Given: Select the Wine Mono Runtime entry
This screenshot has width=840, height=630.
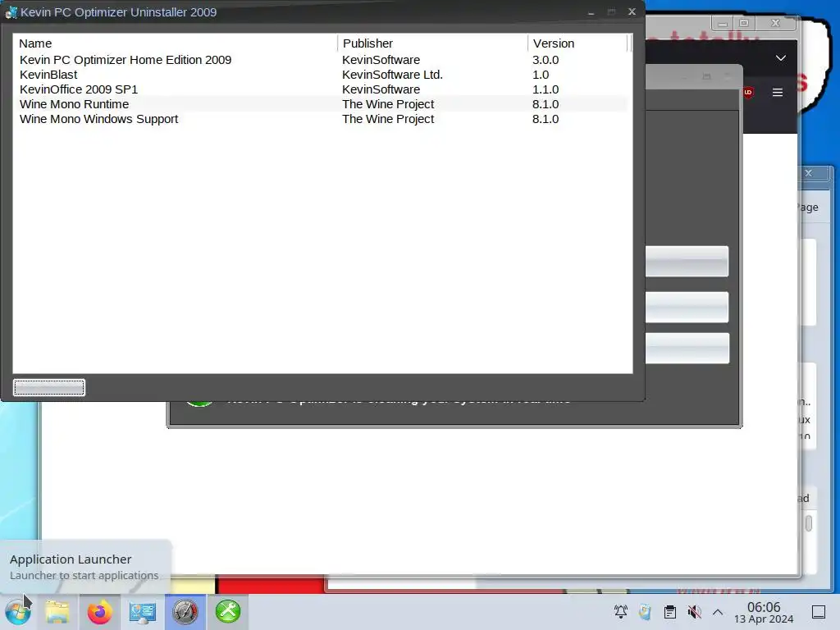Looking at the screenshot, I should click(x=321, y=104).
